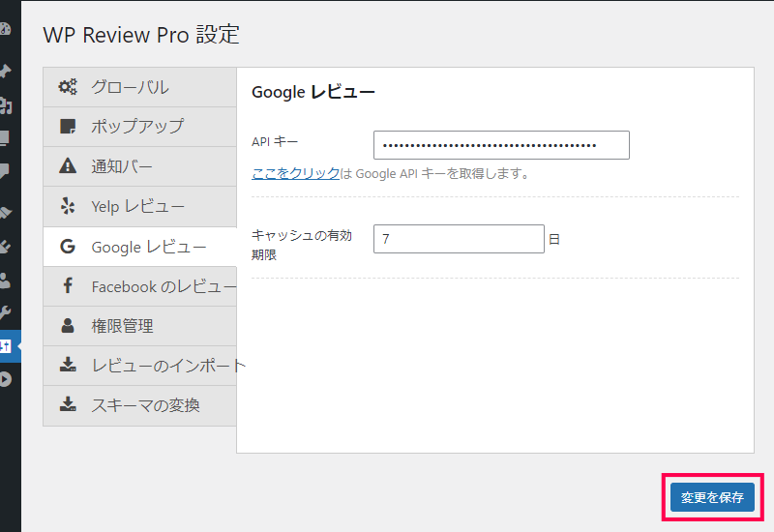Open the 通知バー settings tab

(139, 166)
